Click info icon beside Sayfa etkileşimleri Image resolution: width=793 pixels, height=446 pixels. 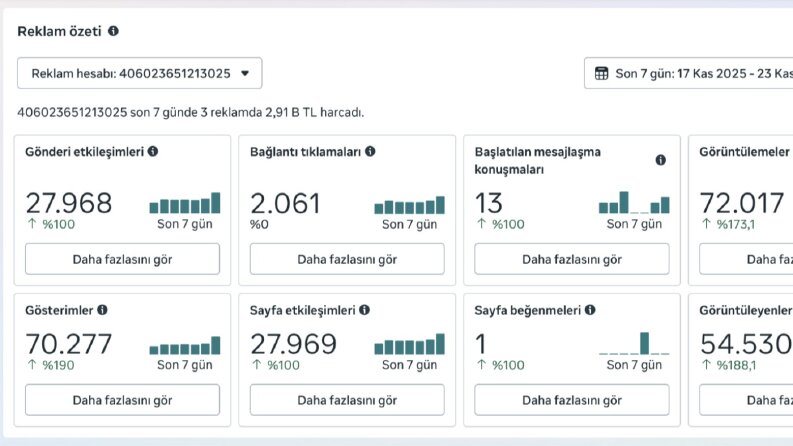365,310
